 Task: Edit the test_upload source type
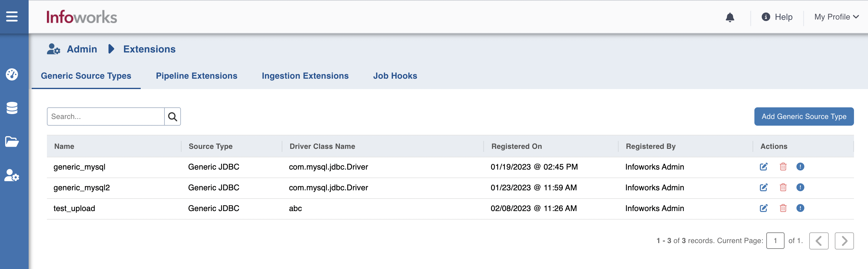[764, 208]
